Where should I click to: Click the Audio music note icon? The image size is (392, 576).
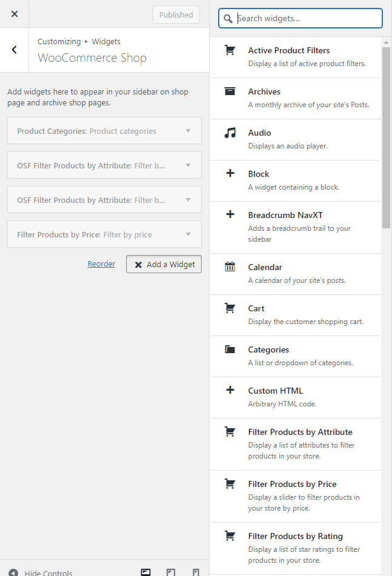point(230,133)
